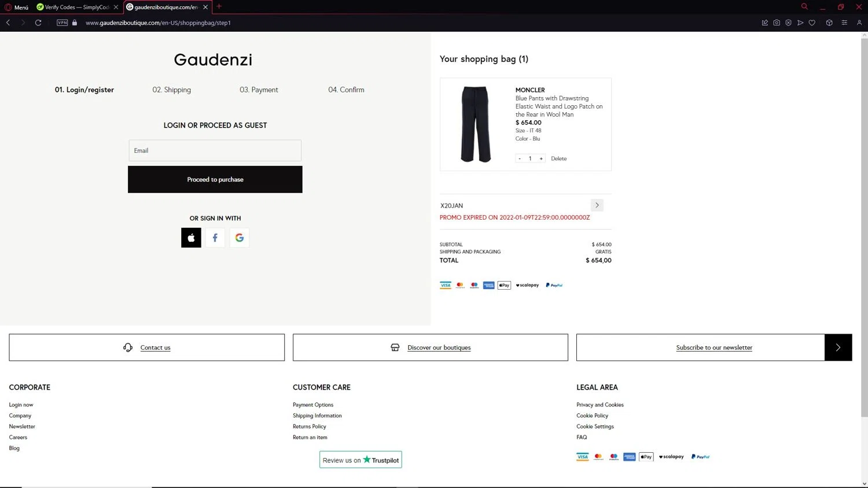Open Shipping Information link
868x488 pixels.
[x=317, y=416]
